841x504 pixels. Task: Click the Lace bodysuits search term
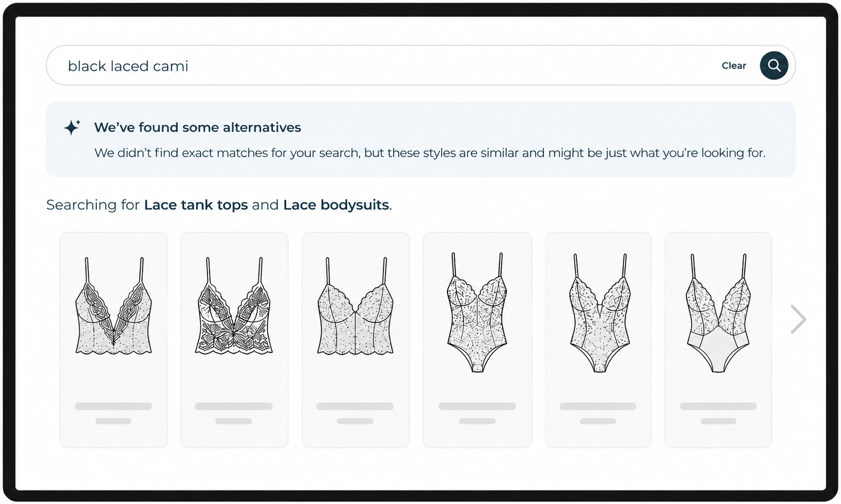336,205
